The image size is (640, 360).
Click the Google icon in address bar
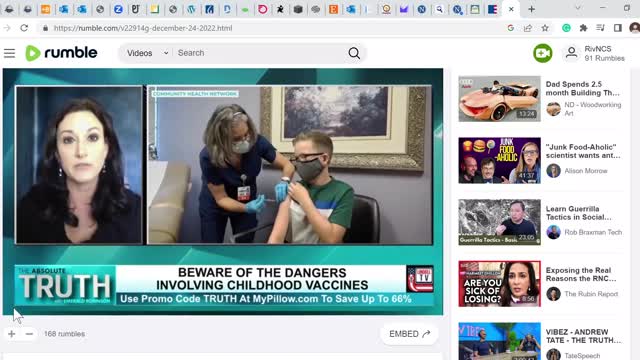(511, 28)
